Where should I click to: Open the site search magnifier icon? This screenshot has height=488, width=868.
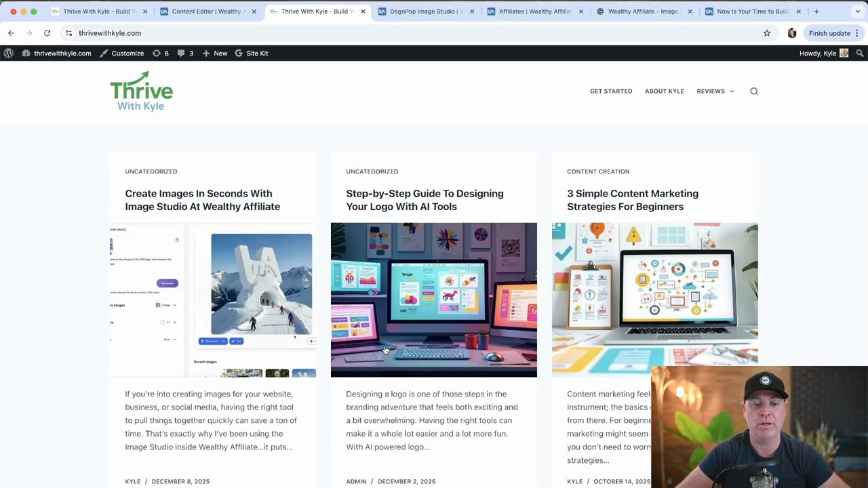754,91
